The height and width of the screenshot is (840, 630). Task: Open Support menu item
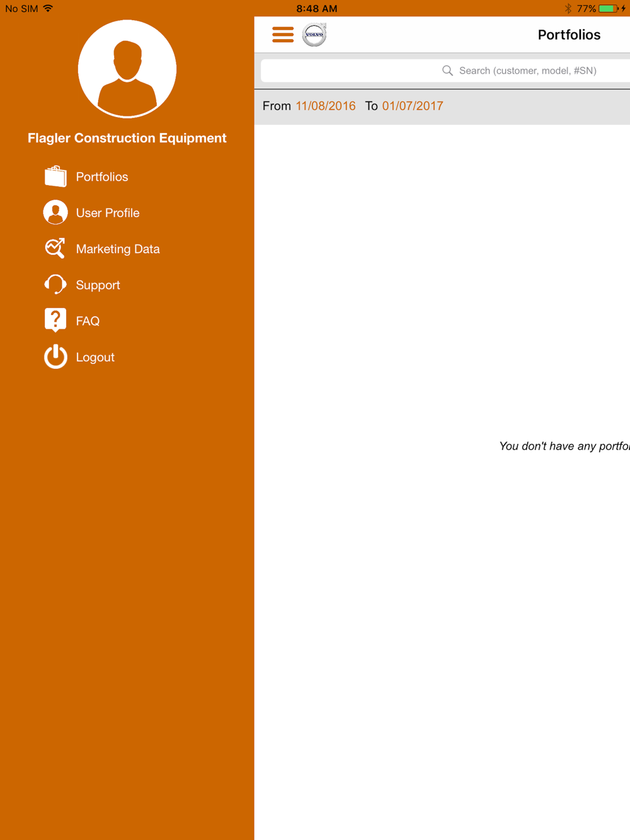pyautogui.click(x=98, y=285)
